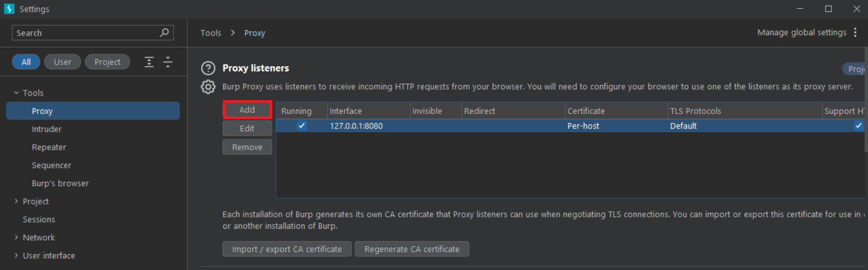Collapse the Tools tree section
Image resolution: width=868 pixels, height=270 pixels.
16,93
